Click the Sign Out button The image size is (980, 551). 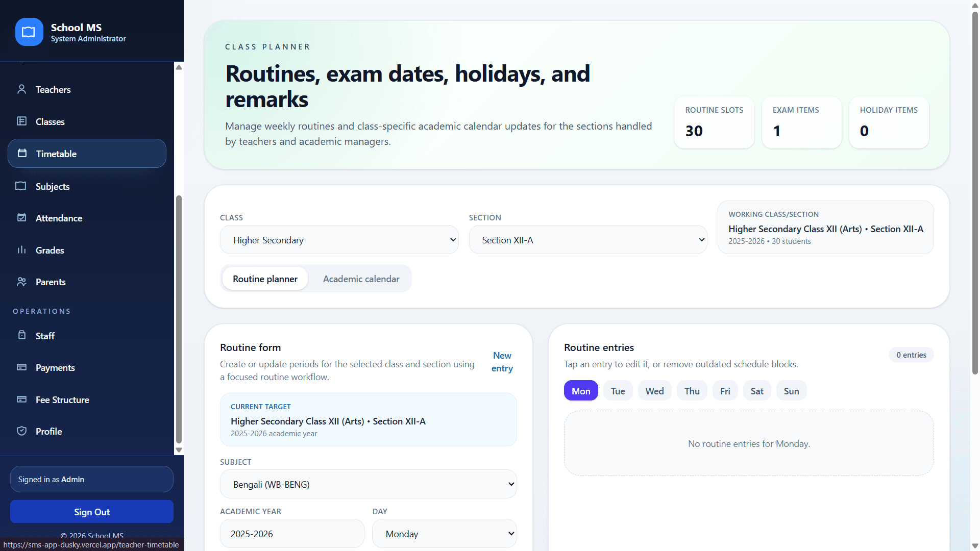[92, 512]
